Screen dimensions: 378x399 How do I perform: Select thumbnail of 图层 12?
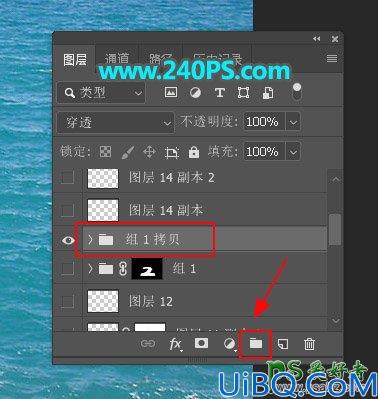coord(103,301)
